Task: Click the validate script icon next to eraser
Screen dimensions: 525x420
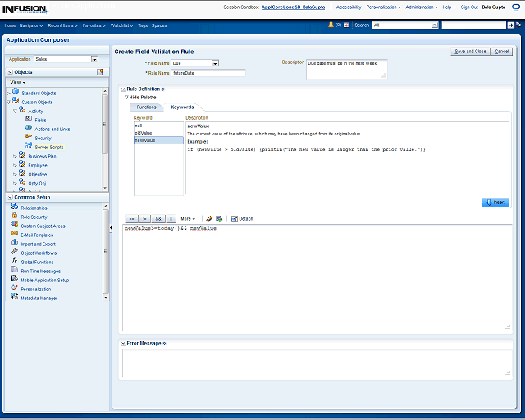Action: pyautogui.click(x=219, y=219)
